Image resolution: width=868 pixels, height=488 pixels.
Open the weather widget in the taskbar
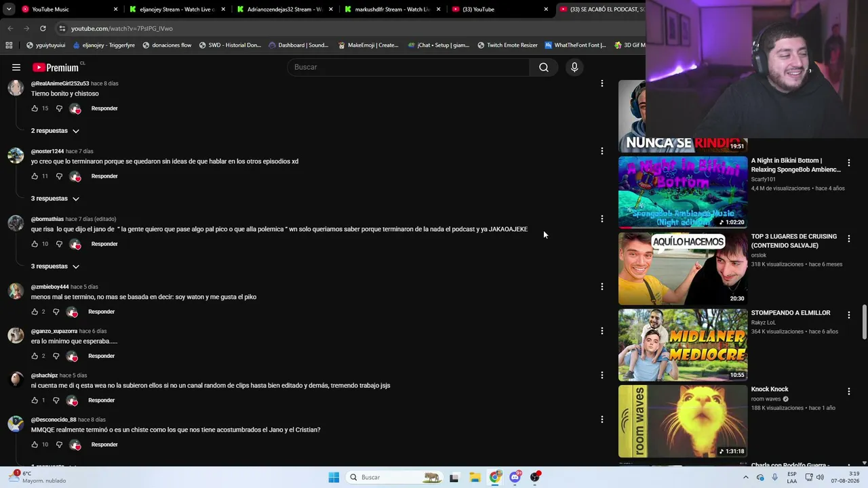[x=37, y=477]
